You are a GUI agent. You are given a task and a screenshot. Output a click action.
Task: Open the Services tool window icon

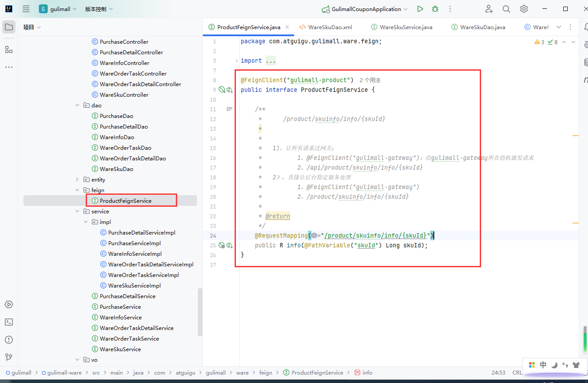(x=9, y=304)
